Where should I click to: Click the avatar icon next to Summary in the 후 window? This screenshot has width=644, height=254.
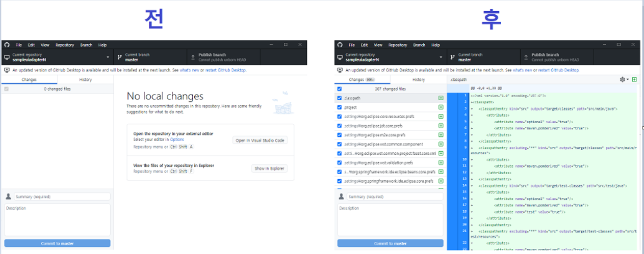point(341,196)
